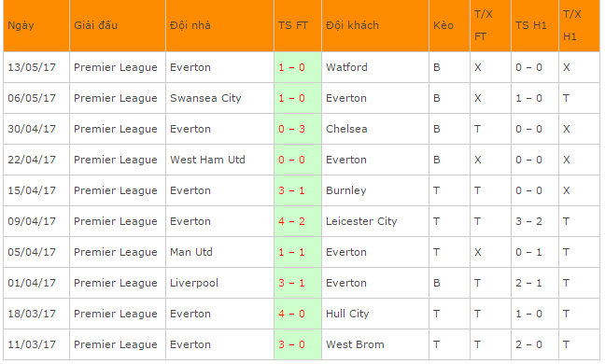Select the Đội khách column header
Screen dimensions: 605x364
[352, 25]
